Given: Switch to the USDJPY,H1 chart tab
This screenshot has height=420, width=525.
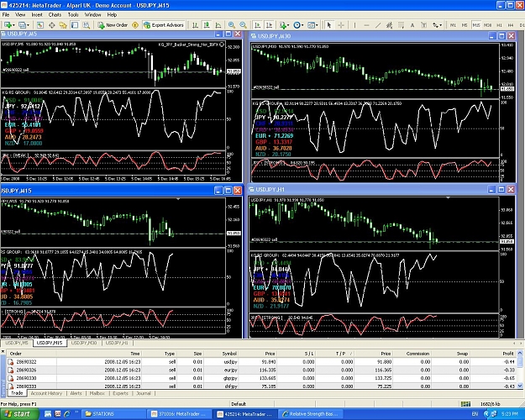Looking at the screenshot, I should pyautogui.click(x=117, y=343).
